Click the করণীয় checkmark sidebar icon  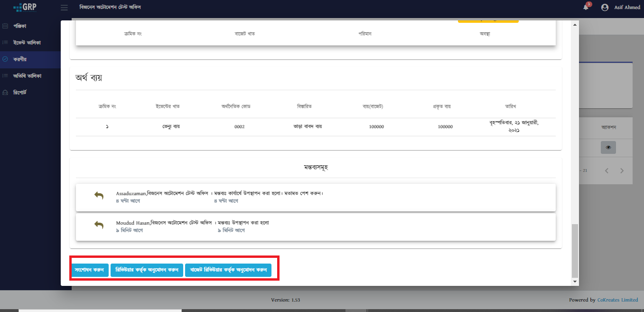pos(5,59)
